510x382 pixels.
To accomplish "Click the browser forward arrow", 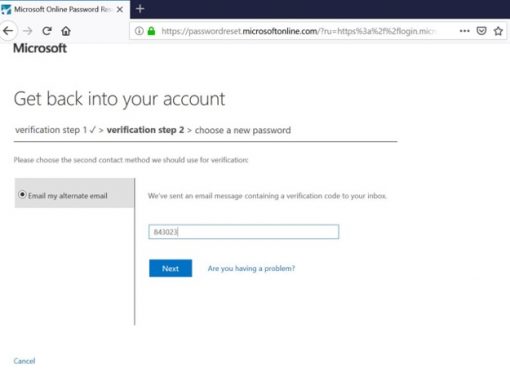I will click(28, 31).
